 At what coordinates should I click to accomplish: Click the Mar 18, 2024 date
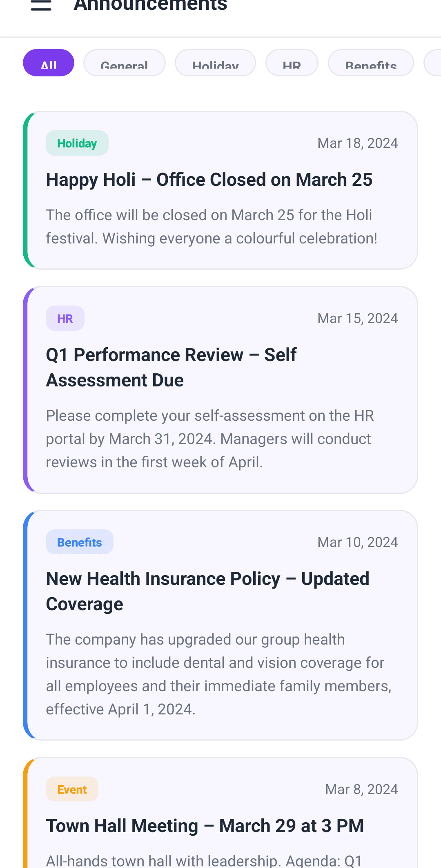pos(357,143)
